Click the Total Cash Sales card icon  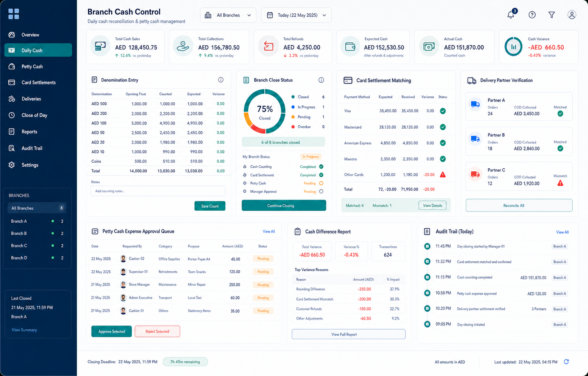point(100,46)
